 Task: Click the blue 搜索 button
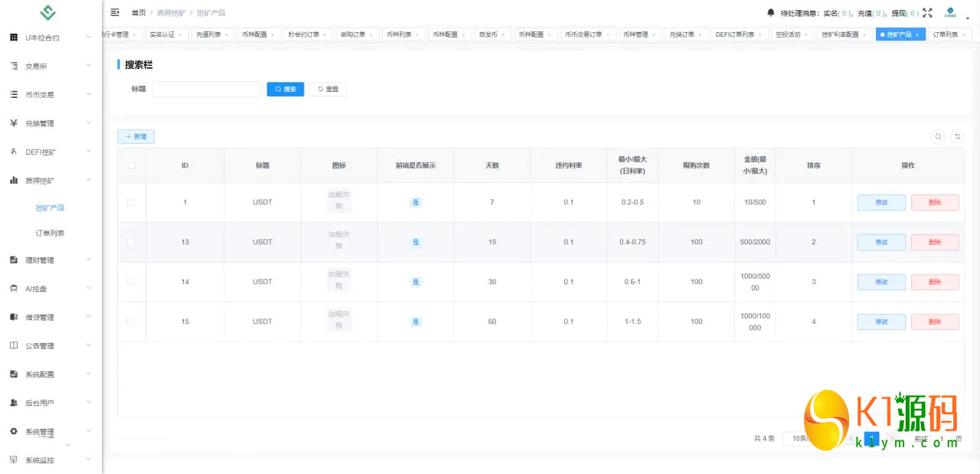click(286, 89)
